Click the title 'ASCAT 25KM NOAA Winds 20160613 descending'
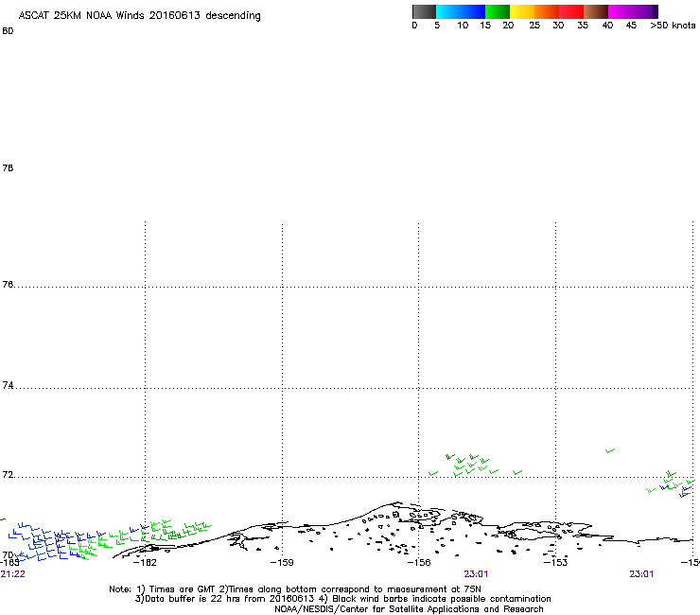The height and width of the screenshot is (615, 700). 139,16
